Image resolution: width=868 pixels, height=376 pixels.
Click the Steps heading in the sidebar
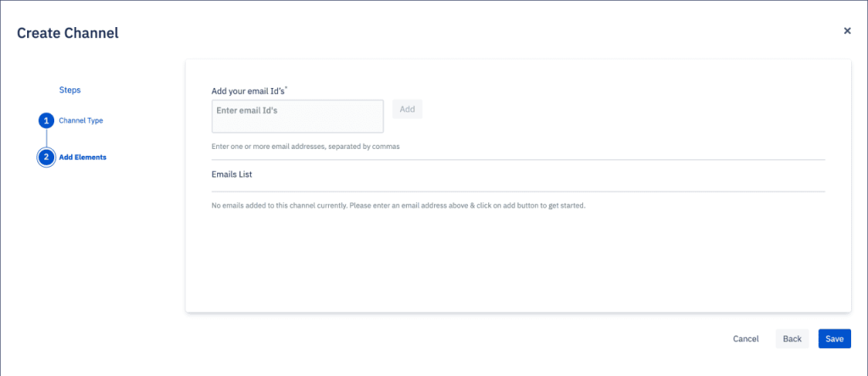[70, 90]
